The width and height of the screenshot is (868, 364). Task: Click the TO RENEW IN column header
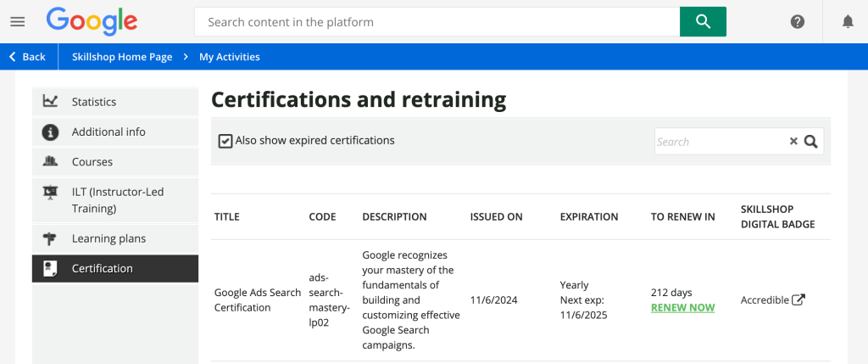click(x=682, y=216)
